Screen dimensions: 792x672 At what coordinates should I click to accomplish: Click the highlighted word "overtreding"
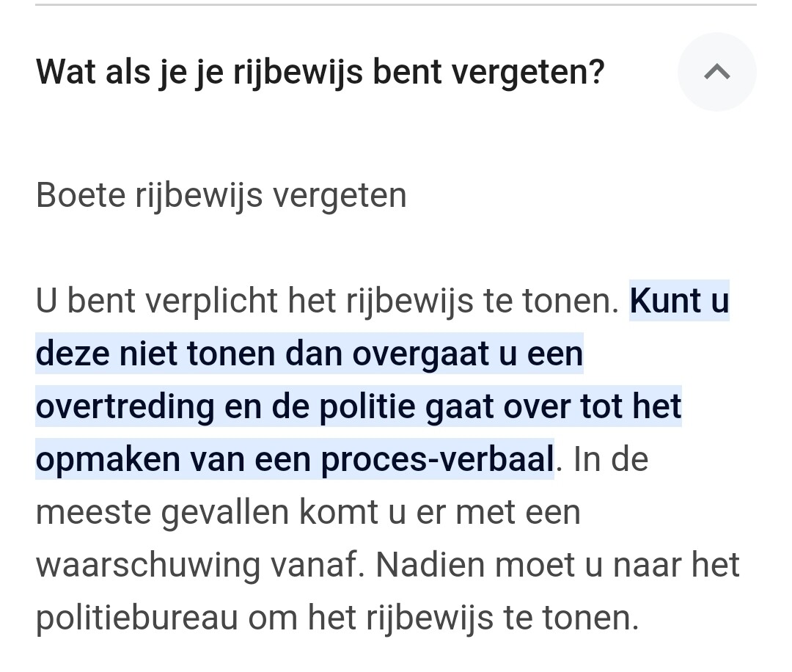pos(125,407)
